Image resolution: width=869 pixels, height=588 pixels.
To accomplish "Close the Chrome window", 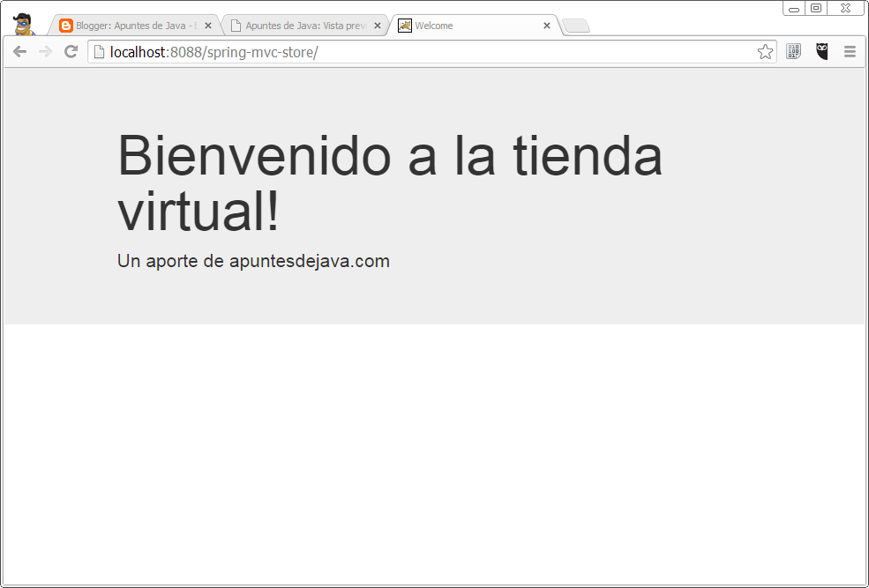I will [x=846, y=8].
